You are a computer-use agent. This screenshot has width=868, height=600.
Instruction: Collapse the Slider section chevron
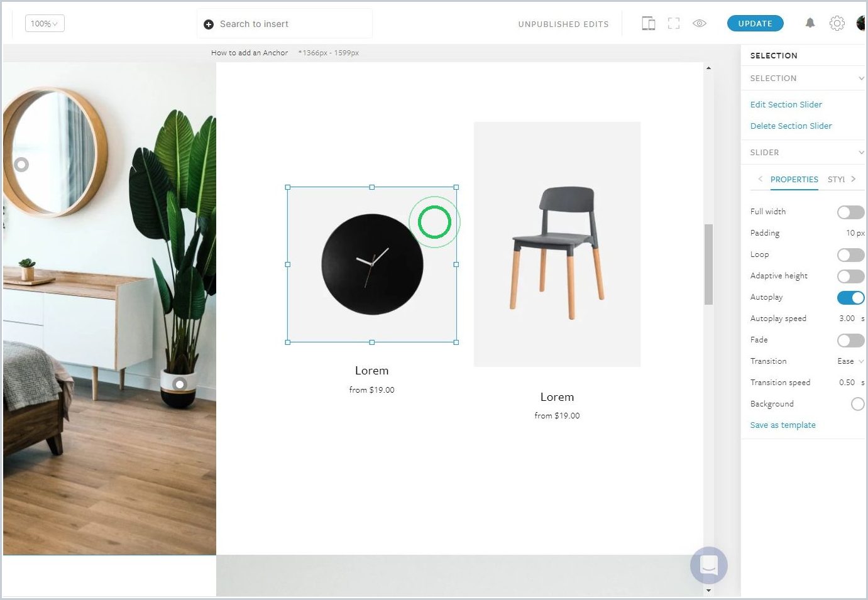861,153
